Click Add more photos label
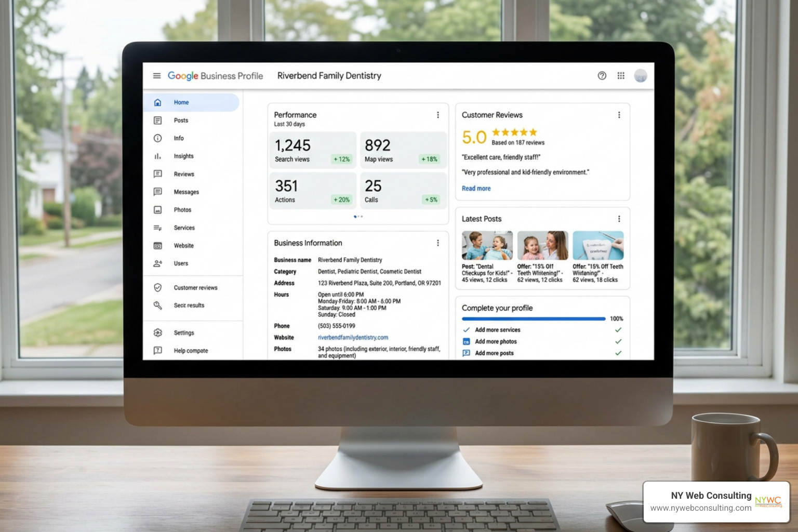798x532 pixels. pyautogui.click(x=496, y=341)
